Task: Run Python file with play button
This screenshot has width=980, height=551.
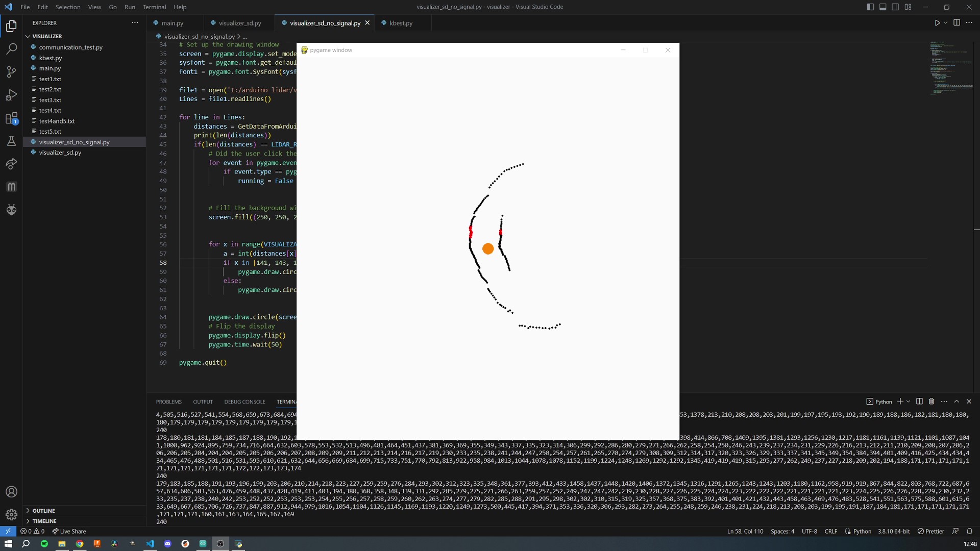Action: point(937,23)
